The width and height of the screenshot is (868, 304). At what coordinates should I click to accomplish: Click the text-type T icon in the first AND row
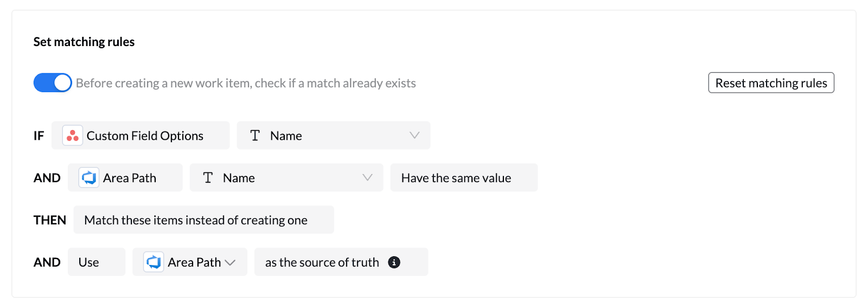click(x=208, y=178)
